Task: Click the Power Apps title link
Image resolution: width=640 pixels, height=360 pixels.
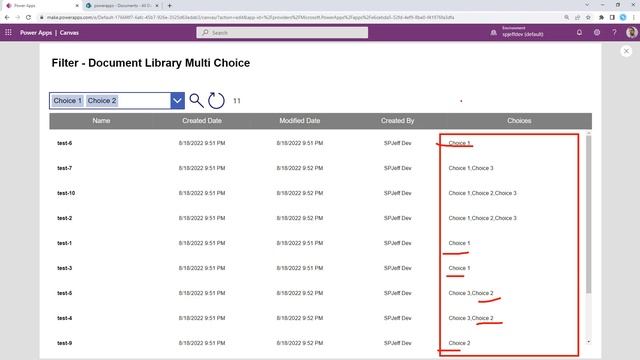Action: point(36,33)
